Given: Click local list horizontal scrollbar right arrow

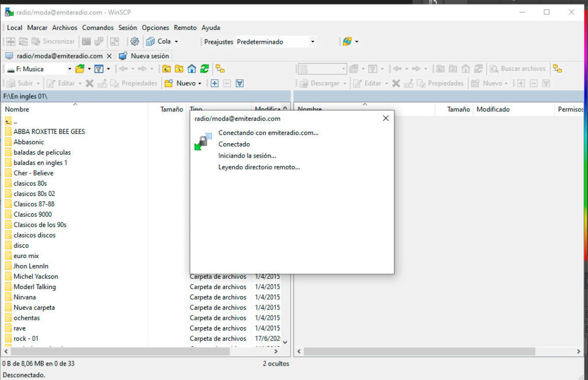Looking at the screenshot, I should pyautogui.click(x=276, y=351).
